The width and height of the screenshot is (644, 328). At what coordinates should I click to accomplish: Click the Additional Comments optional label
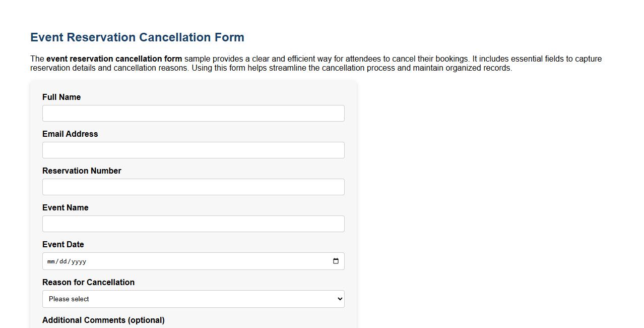pyautogui.click(x=103, y=320)
